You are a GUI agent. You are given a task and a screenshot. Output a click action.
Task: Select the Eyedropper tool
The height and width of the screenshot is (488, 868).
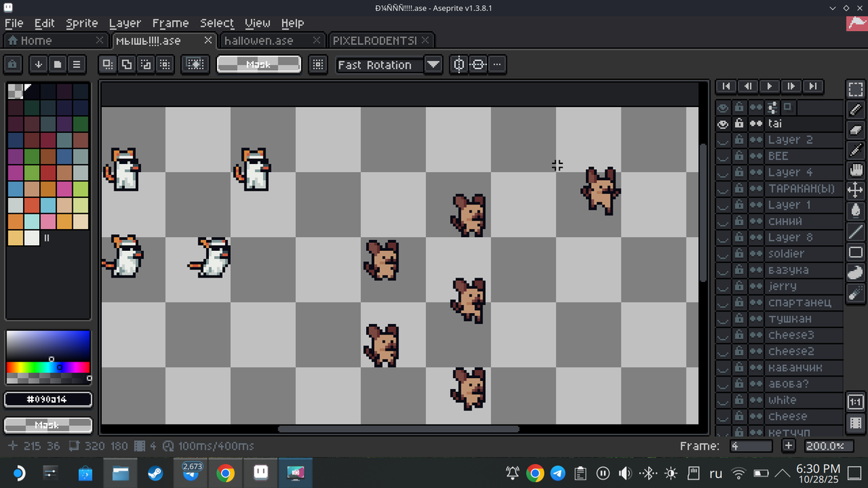pos(855,150)
